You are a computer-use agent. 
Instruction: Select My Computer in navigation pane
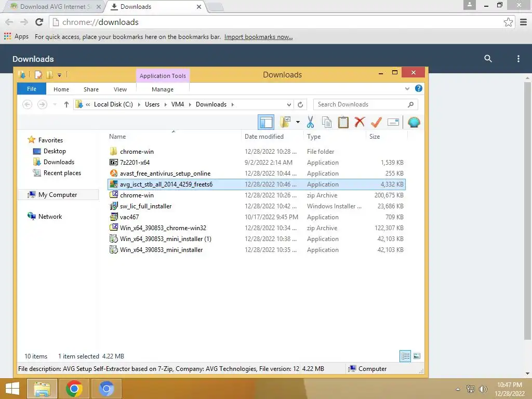[58, 194]
